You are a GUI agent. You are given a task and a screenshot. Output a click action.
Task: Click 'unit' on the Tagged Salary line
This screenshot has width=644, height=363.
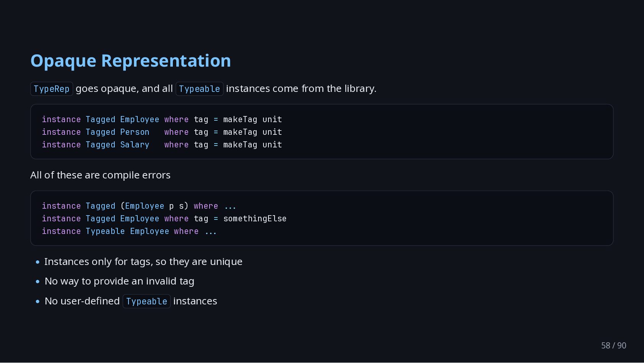pyautogui.click(x=272, y=145)
